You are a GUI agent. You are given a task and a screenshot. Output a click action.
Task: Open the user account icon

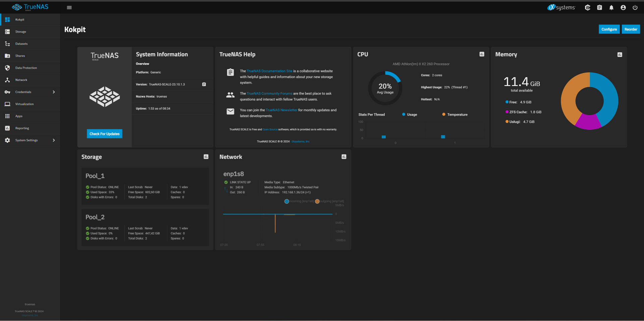click(x=623, y=8)
